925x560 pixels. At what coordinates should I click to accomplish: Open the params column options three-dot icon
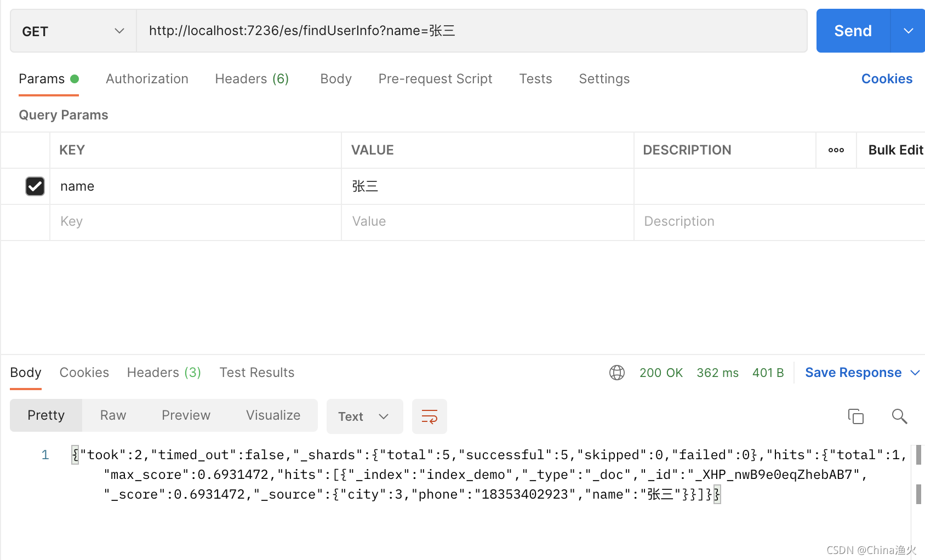[836, 150]
